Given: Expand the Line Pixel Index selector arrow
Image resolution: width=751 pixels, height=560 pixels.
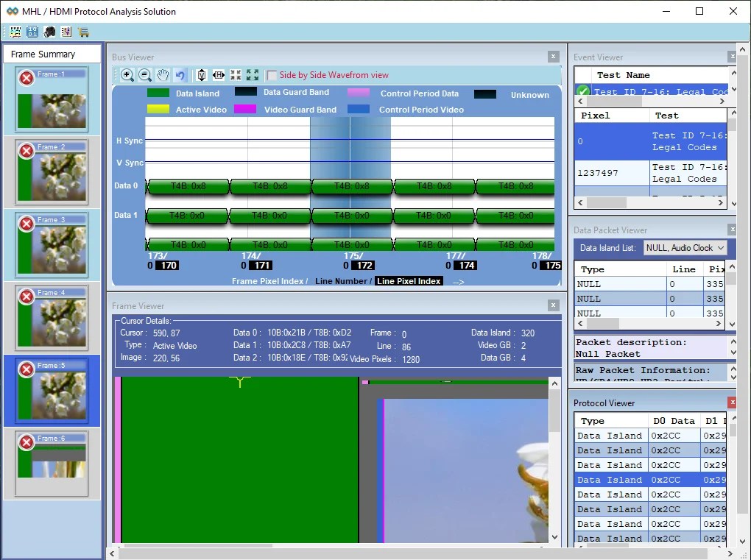Looking at the screenshot, I should tap(458, 280).
